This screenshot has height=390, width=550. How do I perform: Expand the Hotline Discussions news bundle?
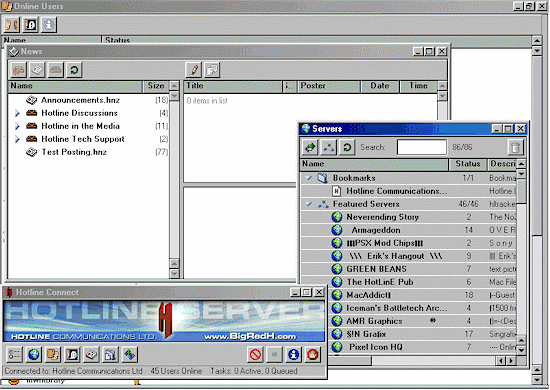(17, 113)
